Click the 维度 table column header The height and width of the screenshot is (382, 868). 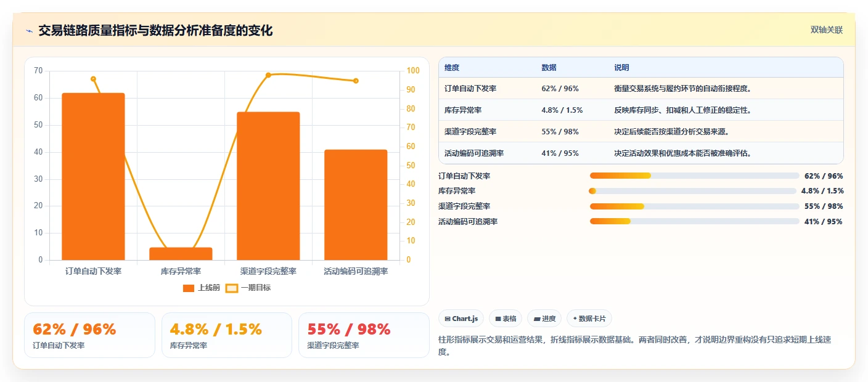(452, 68)
